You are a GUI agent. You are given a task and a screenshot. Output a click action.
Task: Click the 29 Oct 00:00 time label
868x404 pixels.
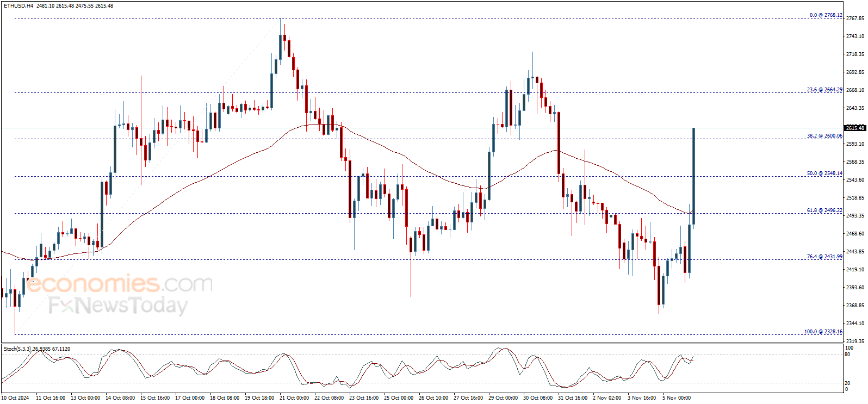tap(503, 398)
